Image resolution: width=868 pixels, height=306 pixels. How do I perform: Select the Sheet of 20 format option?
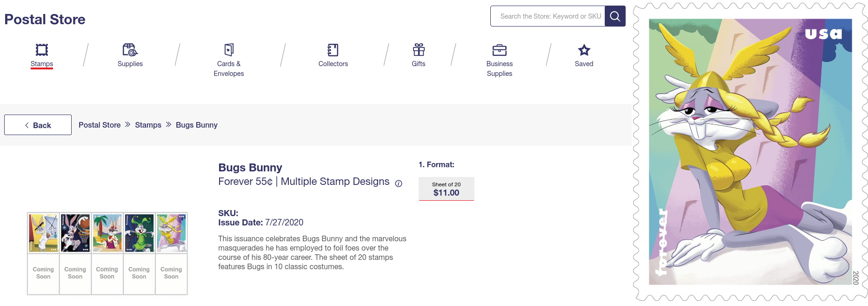click(x=446, y=189)
